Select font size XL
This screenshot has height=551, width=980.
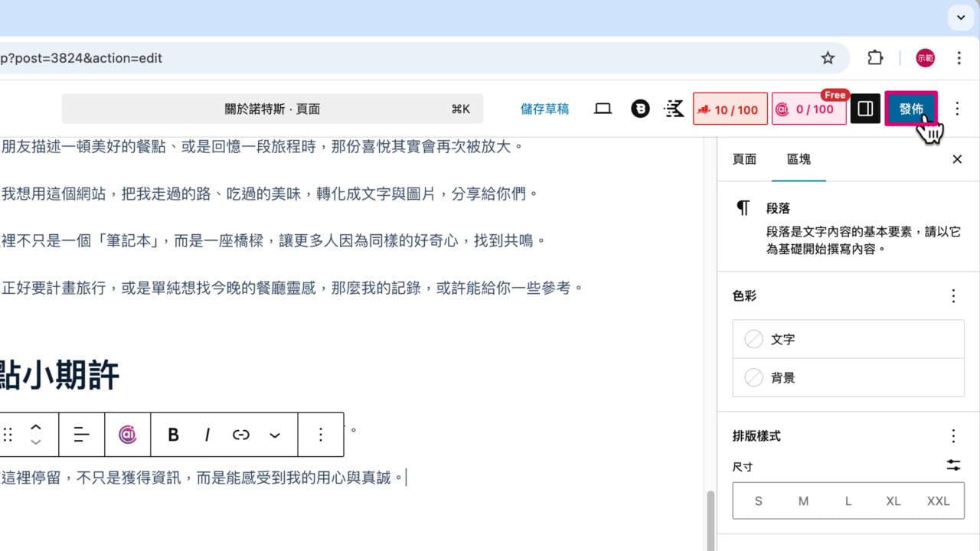[x=893, y=501]
